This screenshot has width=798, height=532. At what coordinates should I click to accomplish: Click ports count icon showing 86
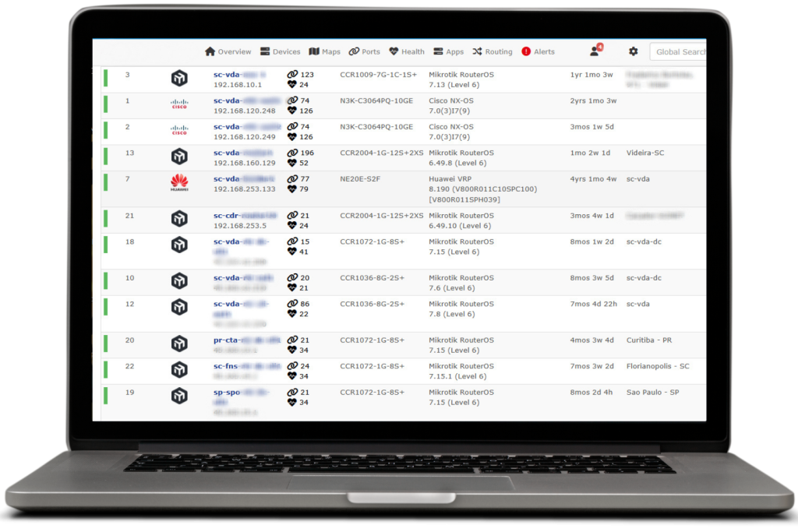(292, 304)
